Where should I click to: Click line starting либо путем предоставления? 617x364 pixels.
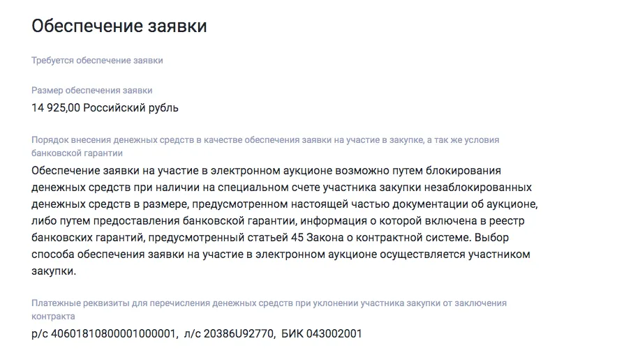(x=278, y=220)
